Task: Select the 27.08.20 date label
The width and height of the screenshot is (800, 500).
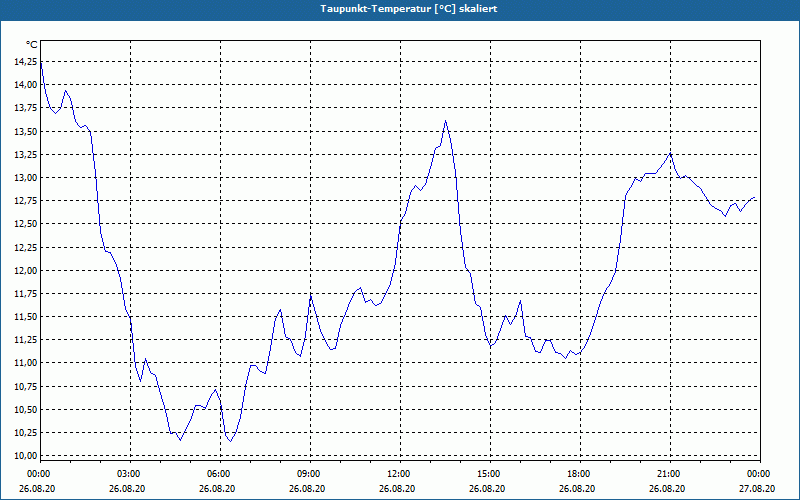Action: [757, 488]
